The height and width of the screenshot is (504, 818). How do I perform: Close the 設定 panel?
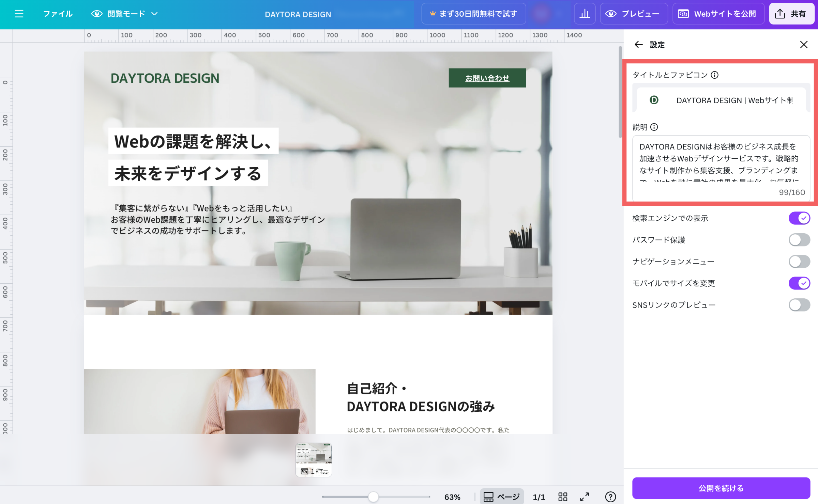coord(804,44)
